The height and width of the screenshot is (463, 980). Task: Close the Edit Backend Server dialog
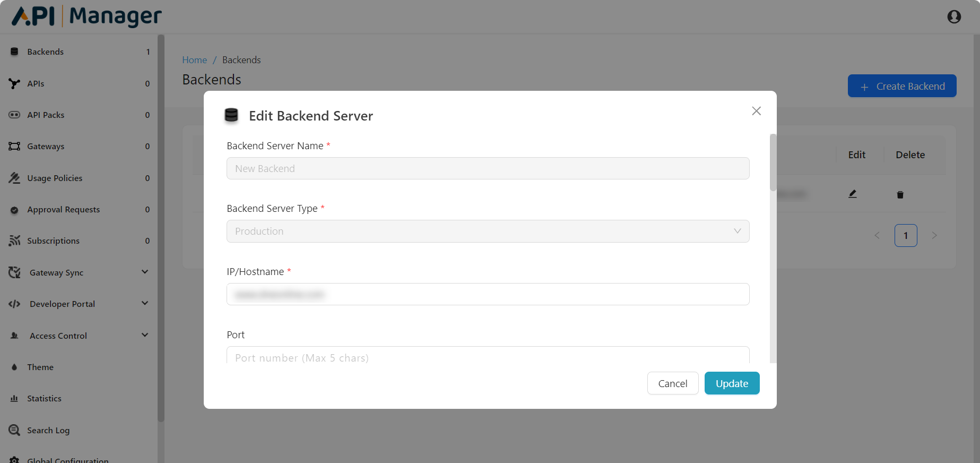(756, 111)
